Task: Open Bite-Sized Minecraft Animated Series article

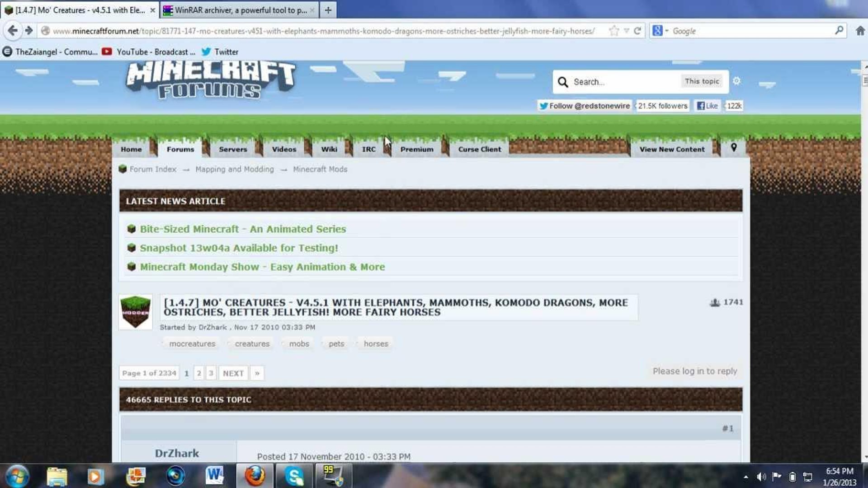Action: (x=243, y=229)
